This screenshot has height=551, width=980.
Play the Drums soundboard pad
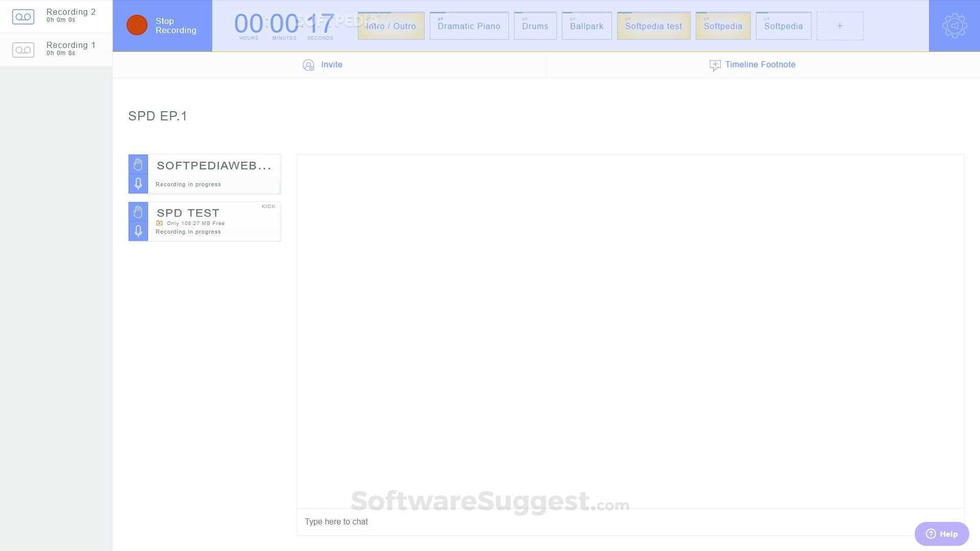click(x=534, y=26)
